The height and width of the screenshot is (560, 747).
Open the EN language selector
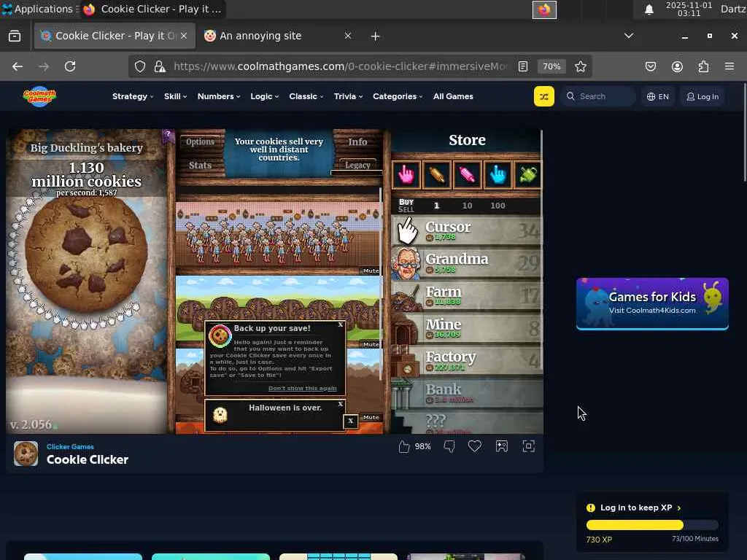(x=658, y=97)
